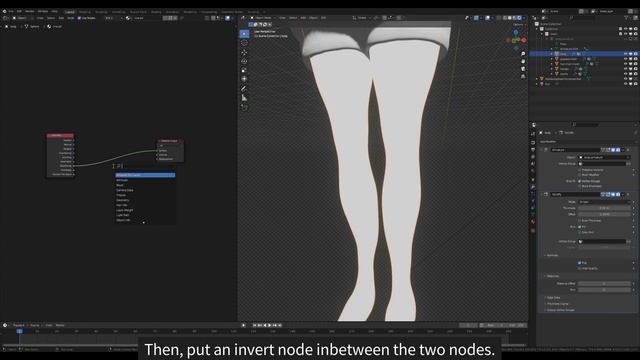Expand the Materials subpanel
Screen dimensions: 640x360
(x=552, y=276)
